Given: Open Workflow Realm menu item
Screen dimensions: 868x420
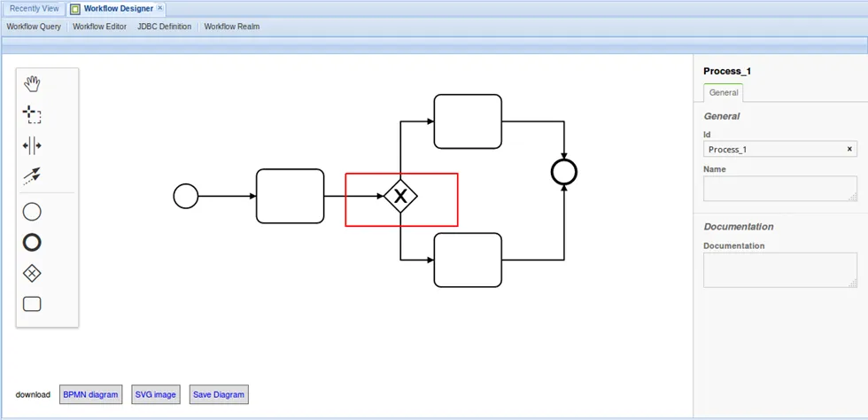Looking at the screenshot, I should [x=232, y=27].
